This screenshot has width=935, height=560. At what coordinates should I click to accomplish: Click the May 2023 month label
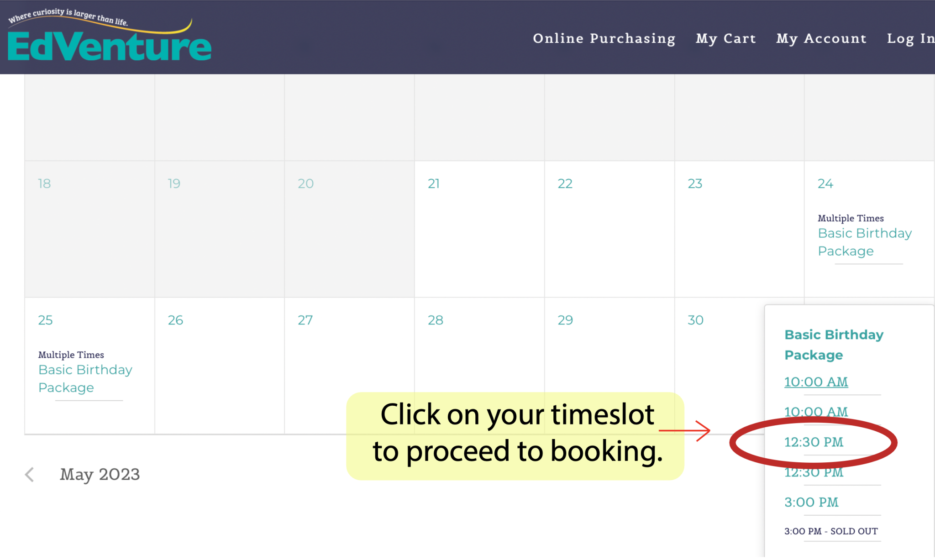point(100,475)
